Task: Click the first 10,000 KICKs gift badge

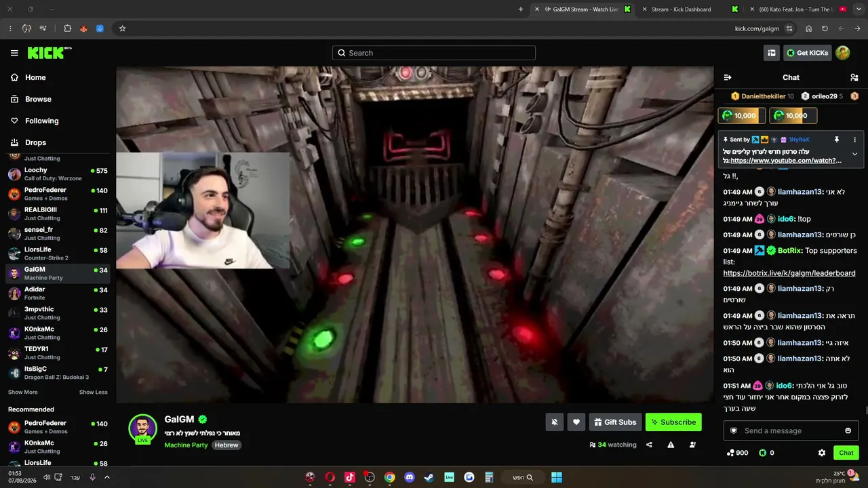Action: pyautogui.click(x=742, y=116)
